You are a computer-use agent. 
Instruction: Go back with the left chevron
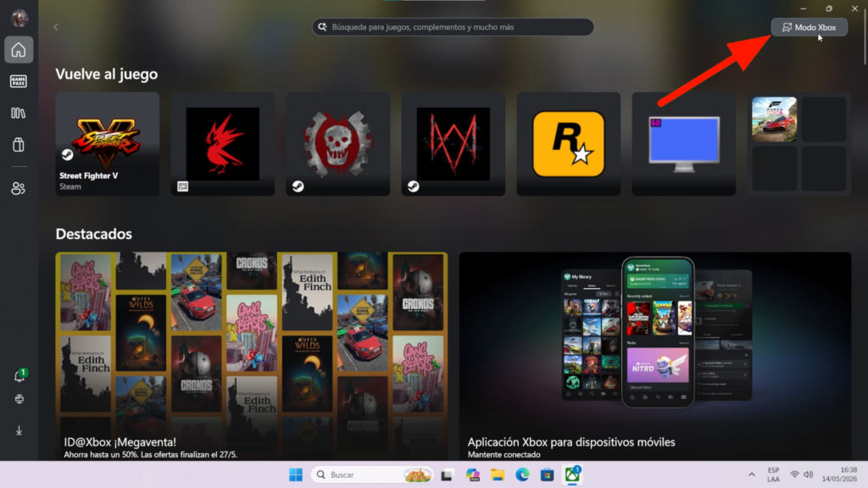pos(56,27)
